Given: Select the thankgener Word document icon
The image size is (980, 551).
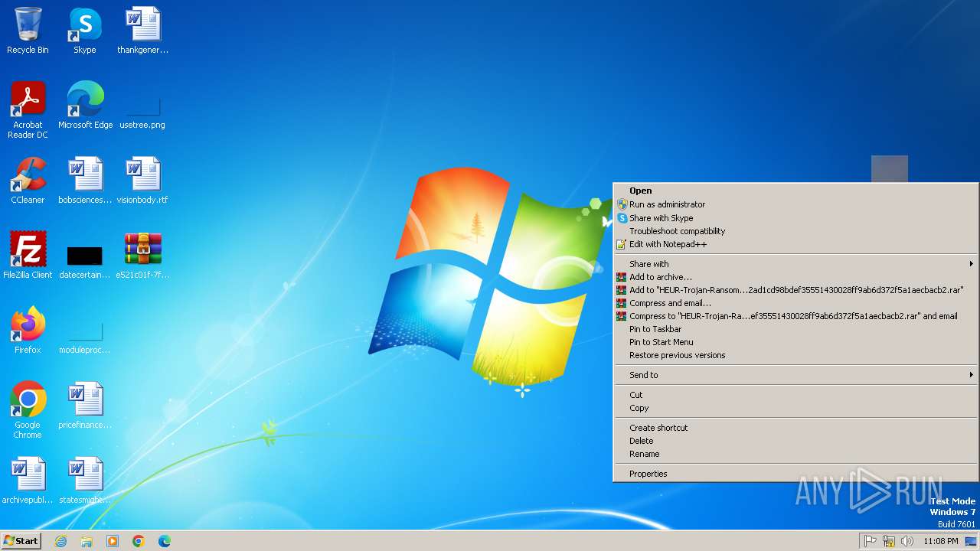Looking at the screenshot, I should pos(142,31).
